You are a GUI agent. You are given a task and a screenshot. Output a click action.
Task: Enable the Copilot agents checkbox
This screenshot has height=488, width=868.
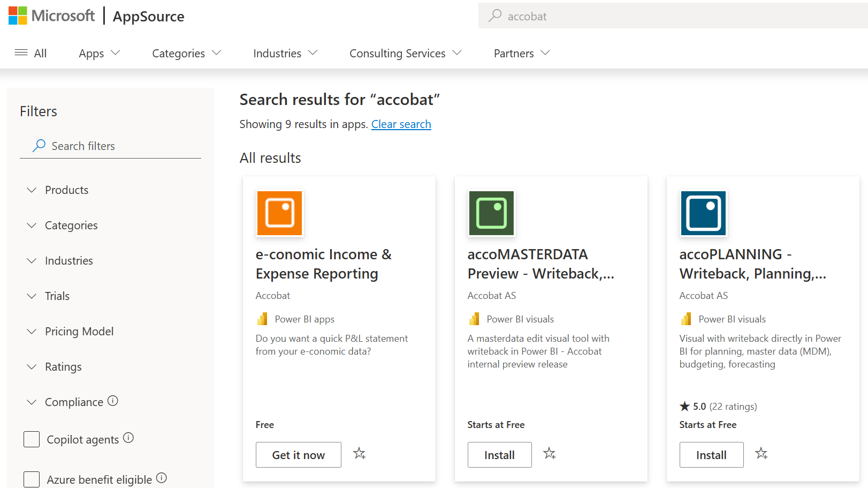click(x=32, y=439)
